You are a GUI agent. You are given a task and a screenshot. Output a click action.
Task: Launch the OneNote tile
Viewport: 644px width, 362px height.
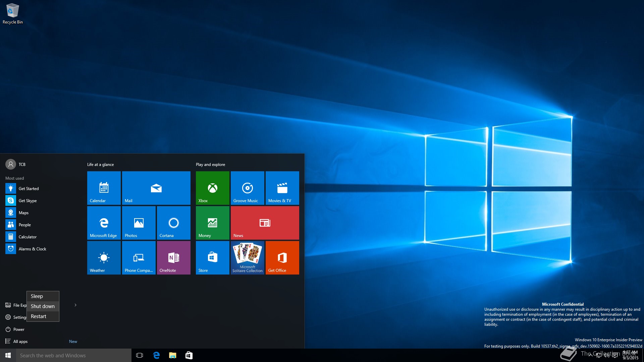pyautogui.click(x=174, y=258)
